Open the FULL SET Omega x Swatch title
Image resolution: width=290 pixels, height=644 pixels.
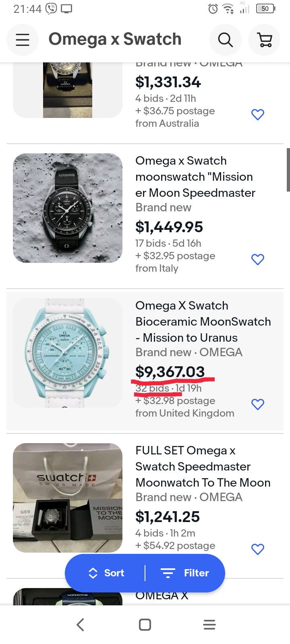[x=203, y=466]
